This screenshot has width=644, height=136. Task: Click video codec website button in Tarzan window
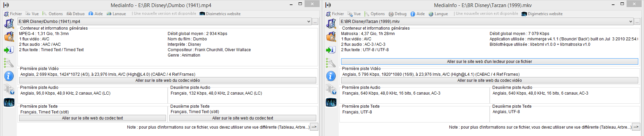click(x=490, y=80)
